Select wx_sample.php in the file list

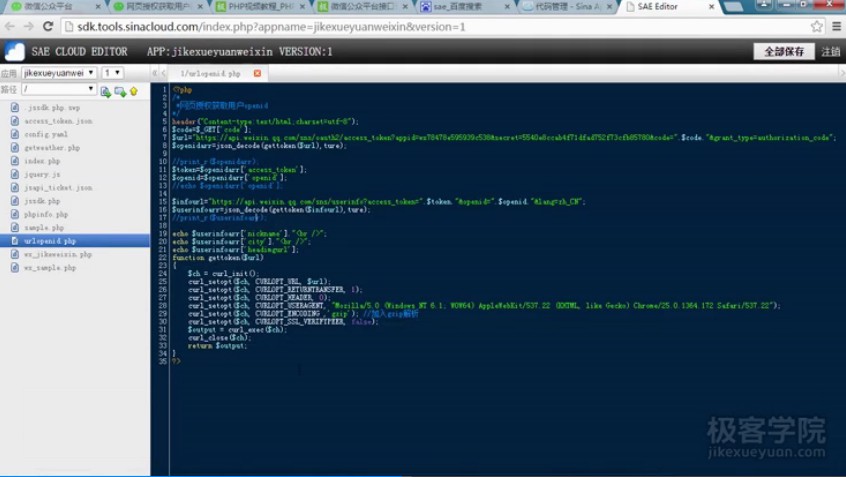coord(50,268)
